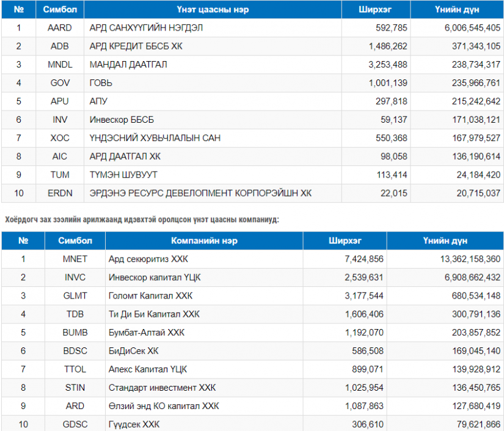The height and width of the screenshot is (431, 504).
Task: Select ЭРДЭНЭ РЕСУРС ДЕВЕЛОПМЕНТ КОРПОРЭЙШН ХК
Action: [x=200, y=193]
